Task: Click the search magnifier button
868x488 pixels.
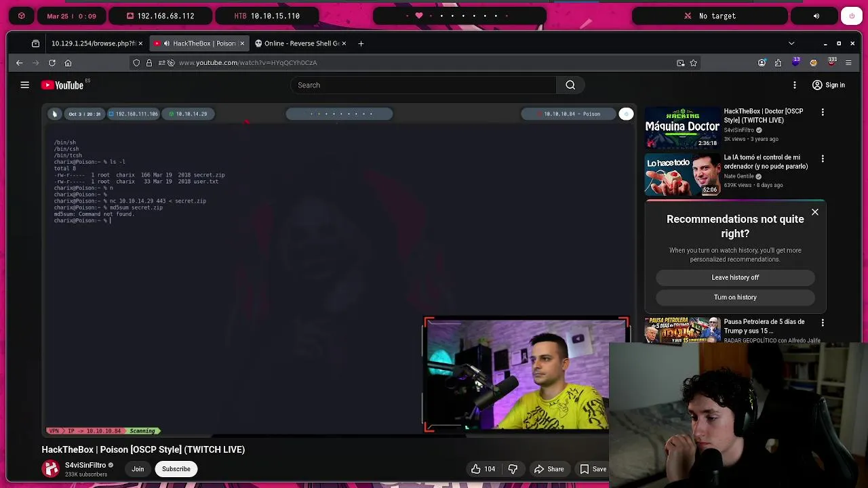Action: click(x=570, y=85)
